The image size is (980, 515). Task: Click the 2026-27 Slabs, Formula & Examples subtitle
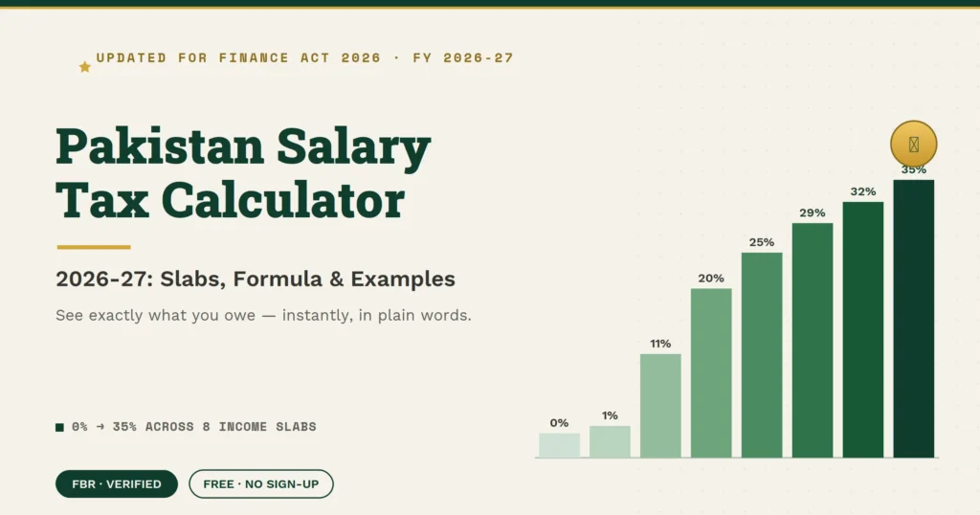pos(255,279)
